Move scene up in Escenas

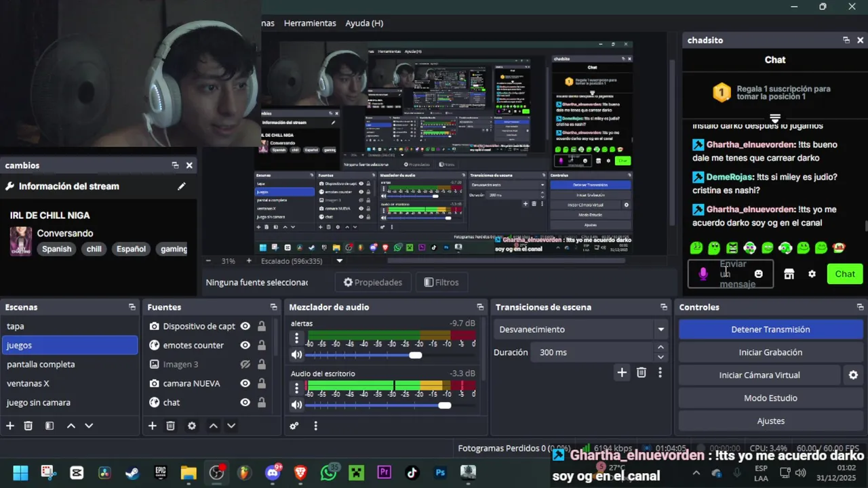tap(71, 426)
